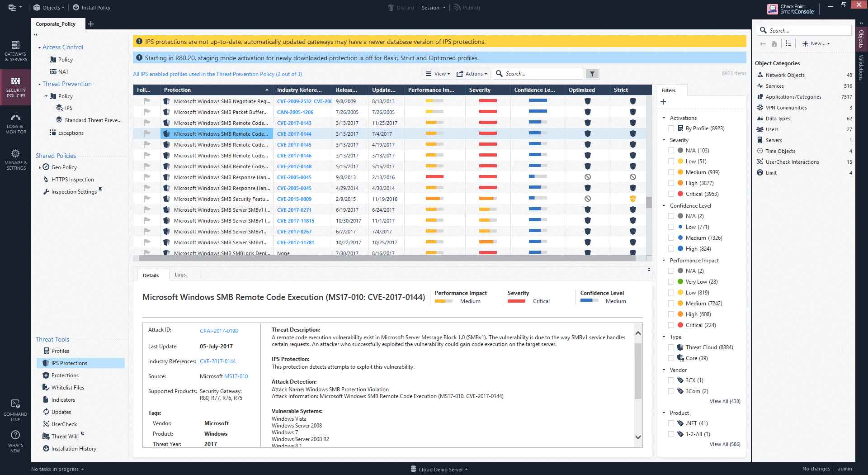The image size is (868, 475).
Task: Open Installation History
Action: click(70, 448)
